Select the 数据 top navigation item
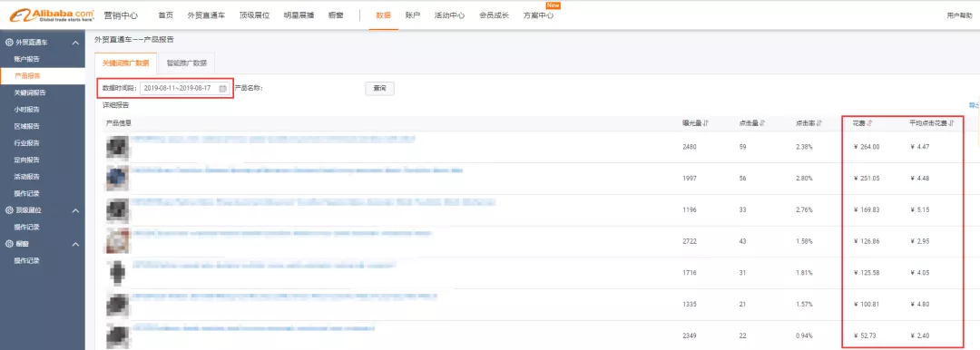980x350 pixels. [384, 15]
